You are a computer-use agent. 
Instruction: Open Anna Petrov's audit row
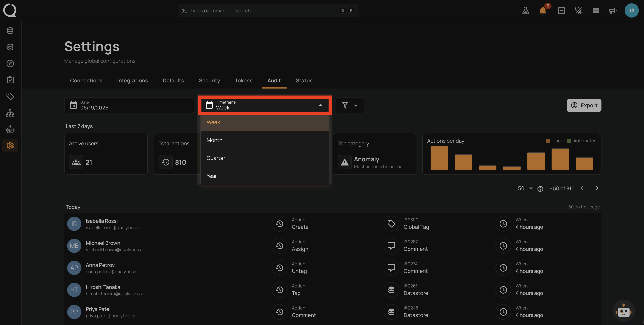[x=332, y=268]
